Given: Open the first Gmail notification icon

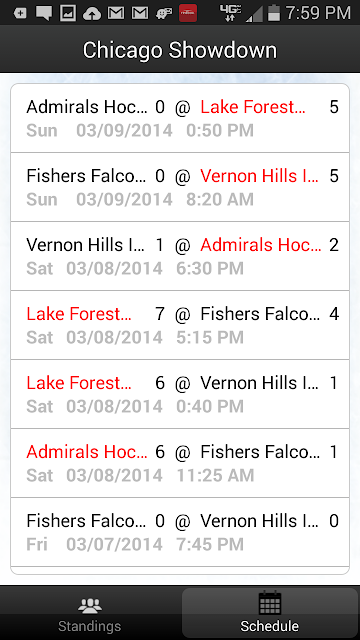Looking at the screenshot, I should pyautogui.click(x=116, y=13).
